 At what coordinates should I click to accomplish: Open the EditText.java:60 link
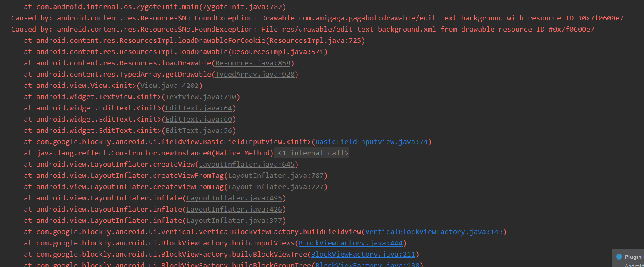[x=199, y=120]
